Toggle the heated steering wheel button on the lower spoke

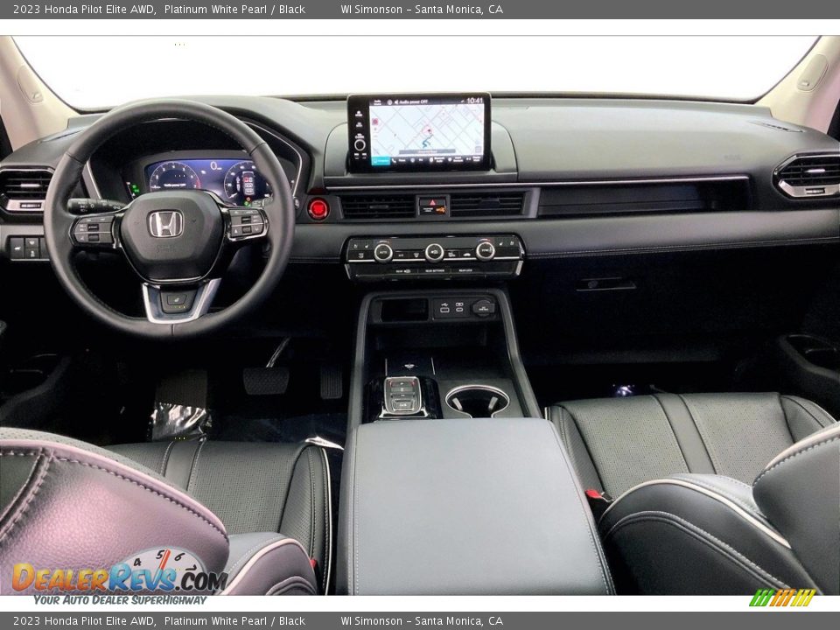(x=176, y=299)
